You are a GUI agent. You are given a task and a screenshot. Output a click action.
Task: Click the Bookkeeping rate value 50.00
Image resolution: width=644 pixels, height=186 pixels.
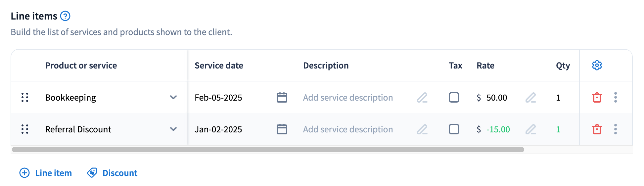click(496, 98)
